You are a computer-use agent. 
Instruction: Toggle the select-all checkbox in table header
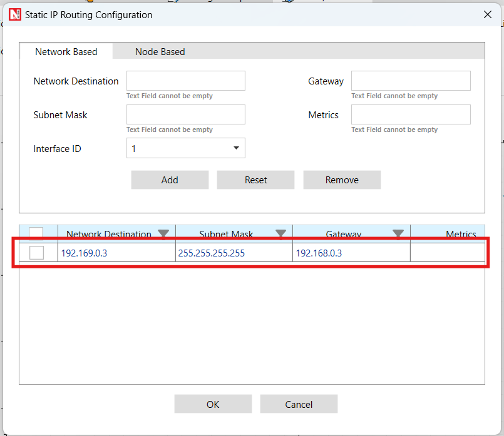click(36, 234)
